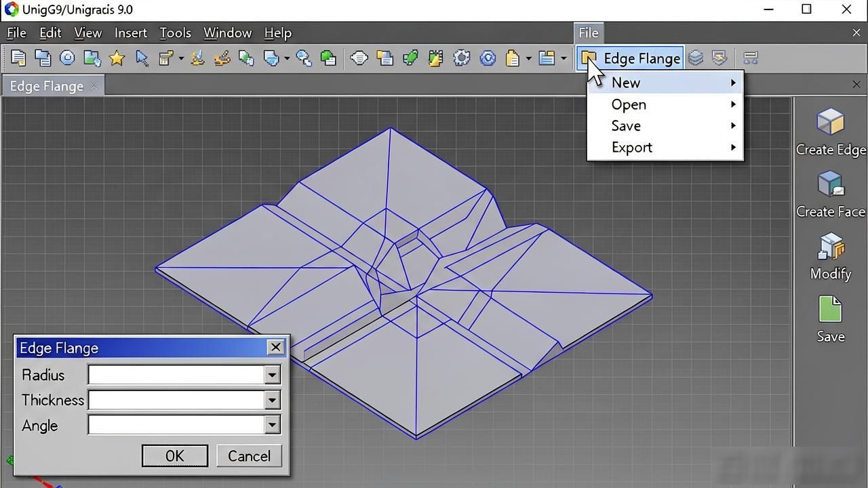Open the Window menu
868x488 pixels.
227,33
